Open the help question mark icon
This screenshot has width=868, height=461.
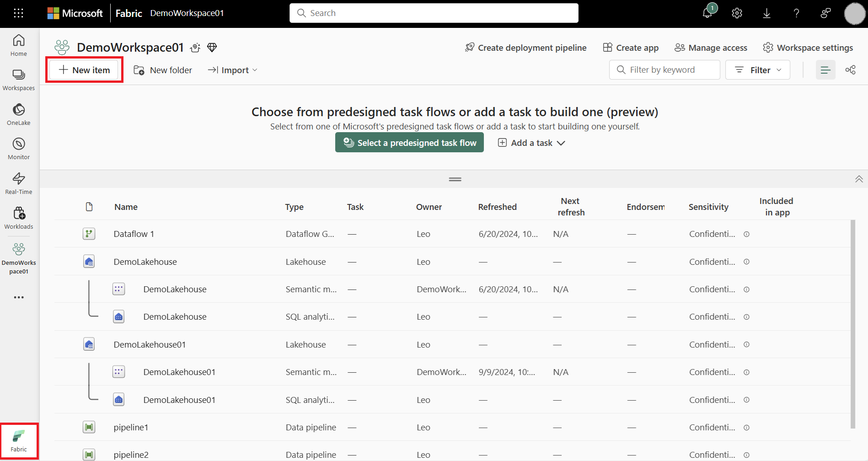[x=796, y=13]
